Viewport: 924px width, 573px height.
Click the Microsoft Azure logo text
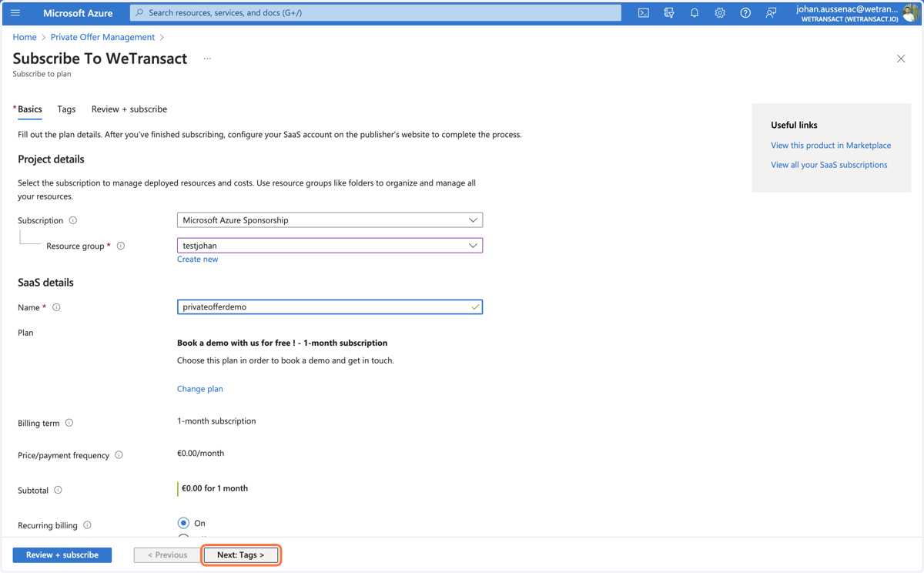click(x=78, y=13)
